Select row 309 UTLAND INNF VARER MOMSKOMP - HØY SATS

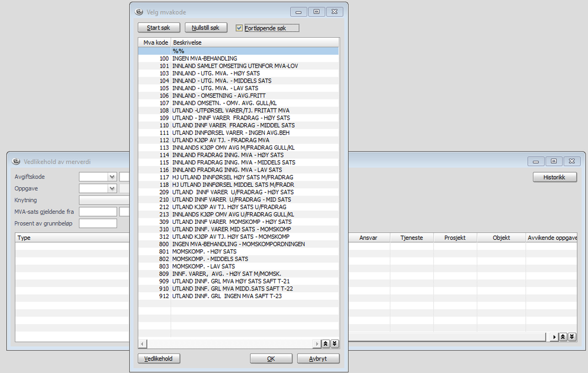pyautogui.click(x=238, y=222)
